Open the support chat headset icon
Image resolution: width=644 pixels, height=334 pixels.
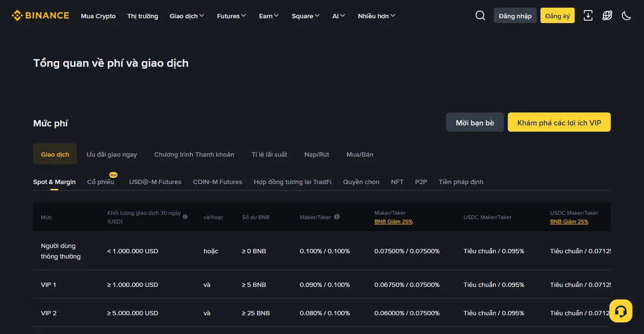(621, 311)
